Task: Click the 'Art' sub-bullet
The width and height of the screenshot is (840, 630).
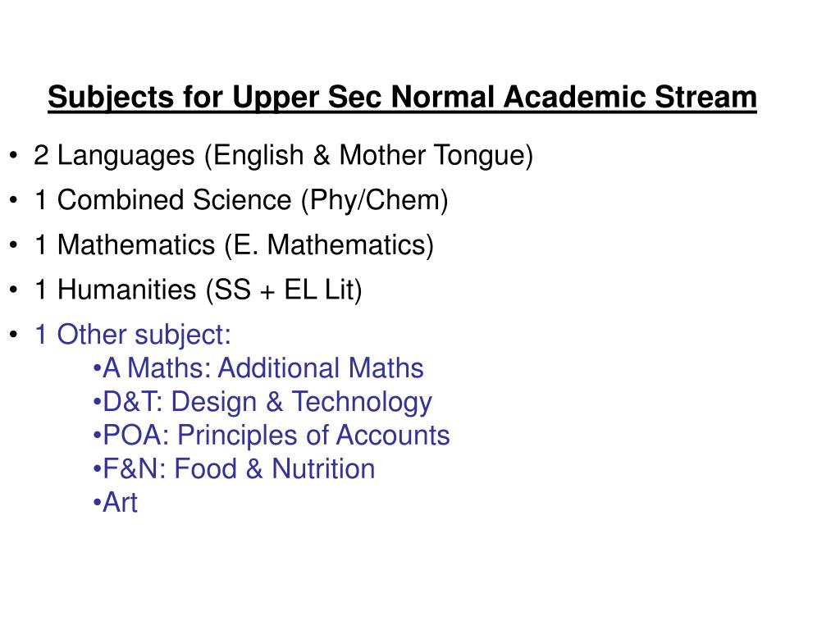Action: click(115, 503)
